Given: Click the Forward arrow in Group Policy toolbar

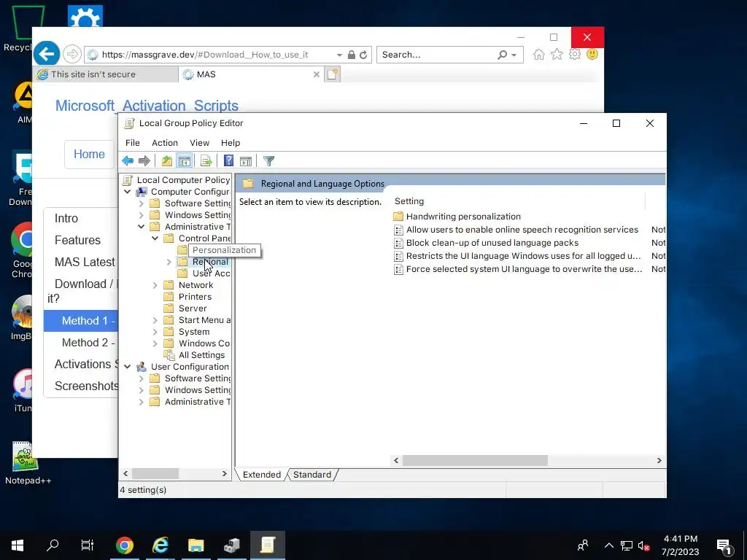Looking at the screenshot, I should (x=144, y=161).
